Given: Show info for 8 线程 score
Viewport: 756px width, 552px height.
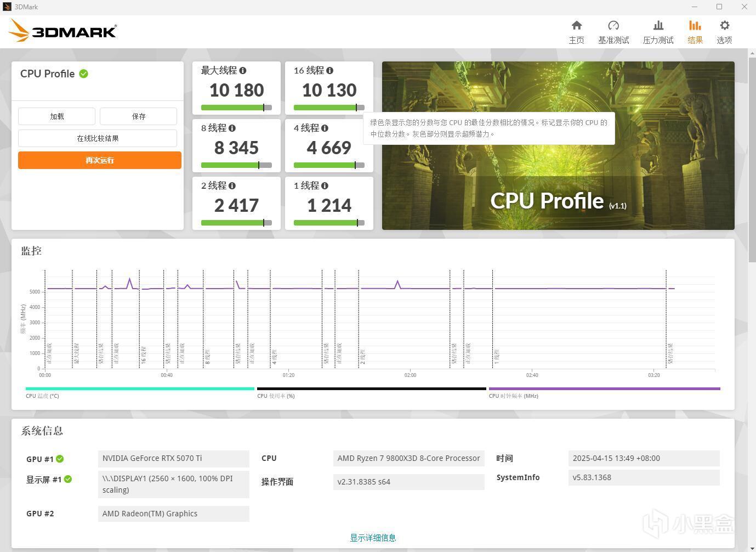Looking at the screenshot, I should [x=232, y=128].
